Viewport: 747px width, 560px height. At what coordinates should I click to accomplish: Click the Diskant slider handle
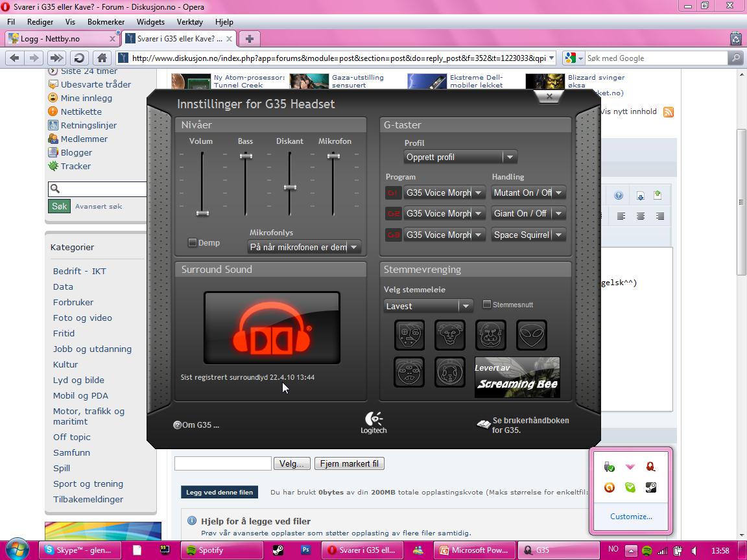pyautogui.click(x=290, y=187)
